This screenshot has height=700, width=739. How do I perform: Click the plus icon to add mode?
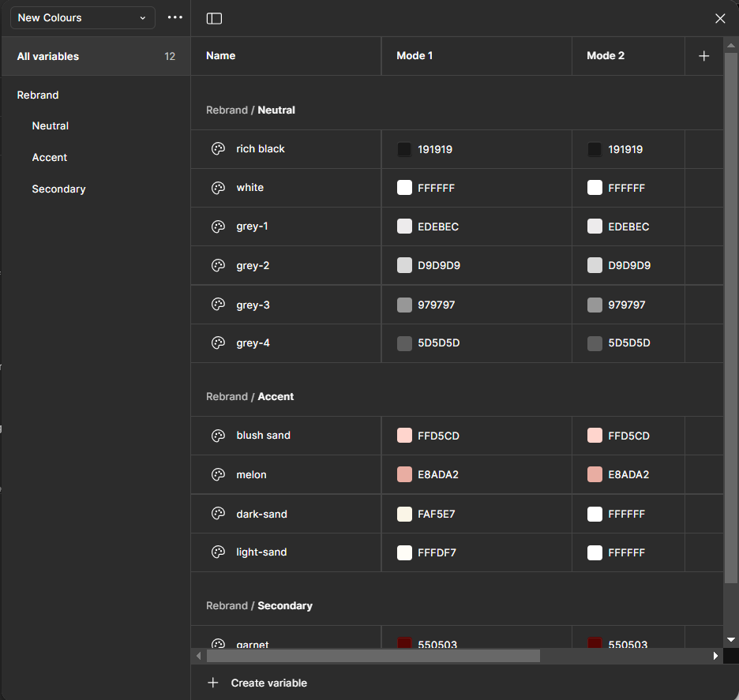point(704,56)
